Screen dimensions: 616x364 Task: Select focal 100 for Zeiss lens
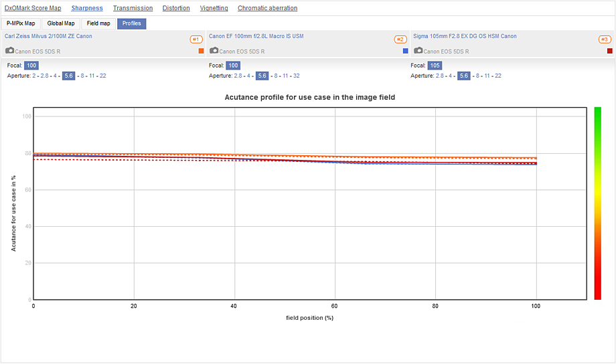[x=31, y=66]
